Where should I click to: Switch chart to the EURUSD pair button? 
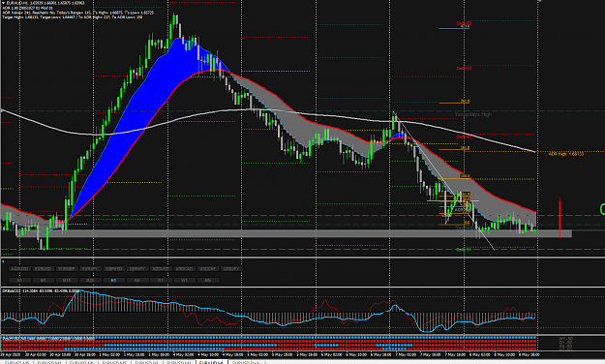coord(44,269)
